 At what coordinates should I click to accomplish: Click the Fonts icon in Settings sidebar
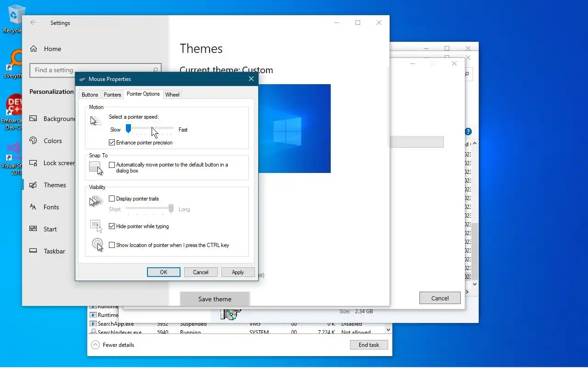point(33,207)
